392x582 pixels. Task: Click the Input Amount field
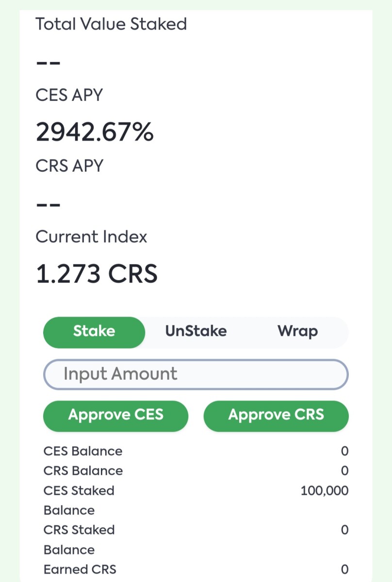pos(196,374)
